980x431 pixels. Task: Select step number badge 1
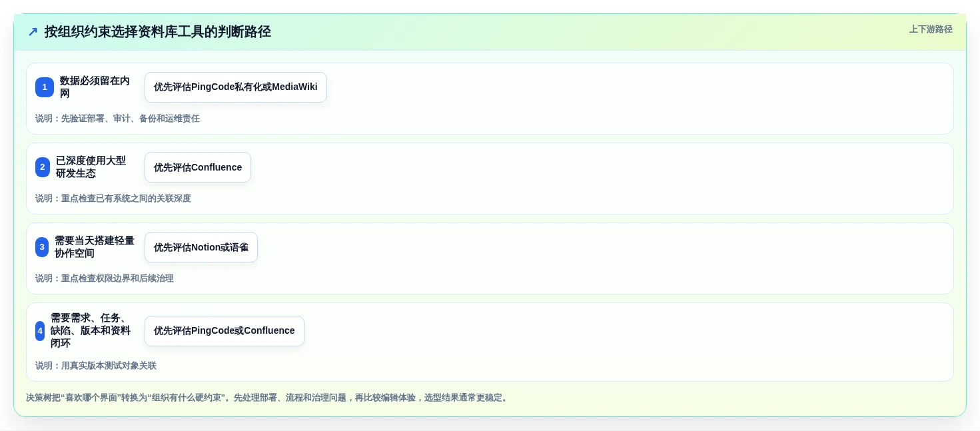click(45, 87)
